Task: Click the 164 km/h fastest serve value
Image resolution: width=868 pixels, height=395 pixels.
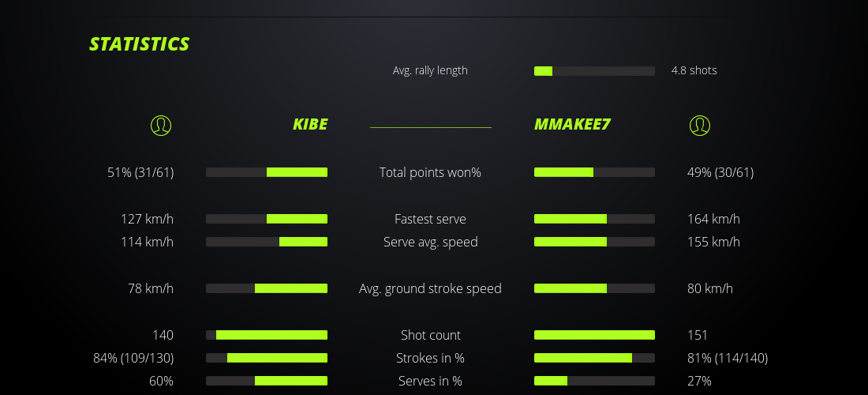Action: (x=713, y=219)
